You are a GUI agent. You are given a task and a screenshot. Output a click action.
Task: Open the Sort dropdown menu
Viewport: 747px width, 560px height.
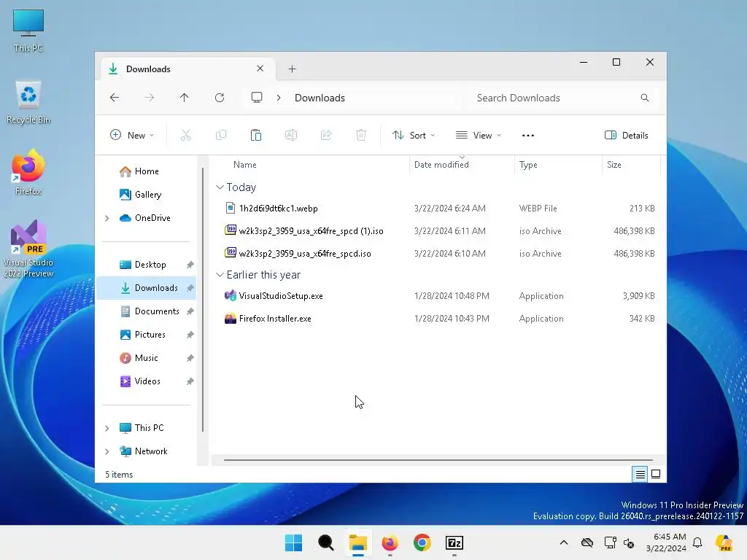coord(414,135)
